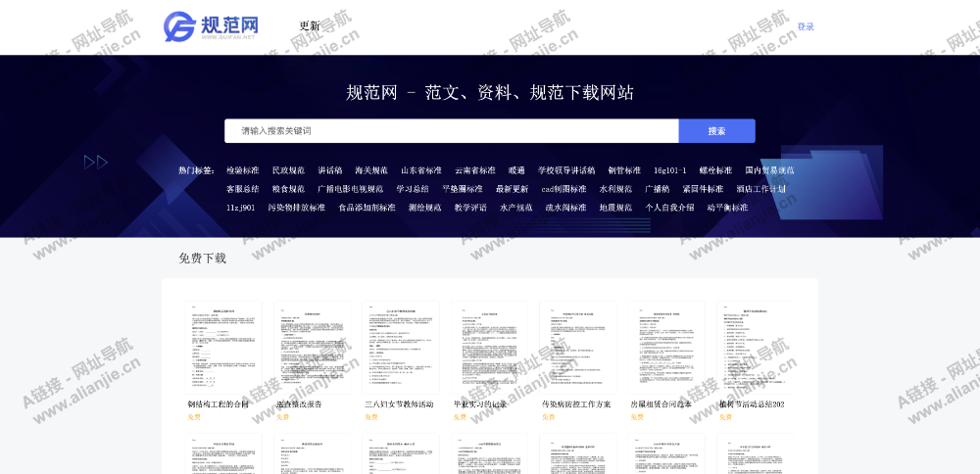
Task: Open 钢结构工程的合同 document thumbnail
Action: [223, 348]
